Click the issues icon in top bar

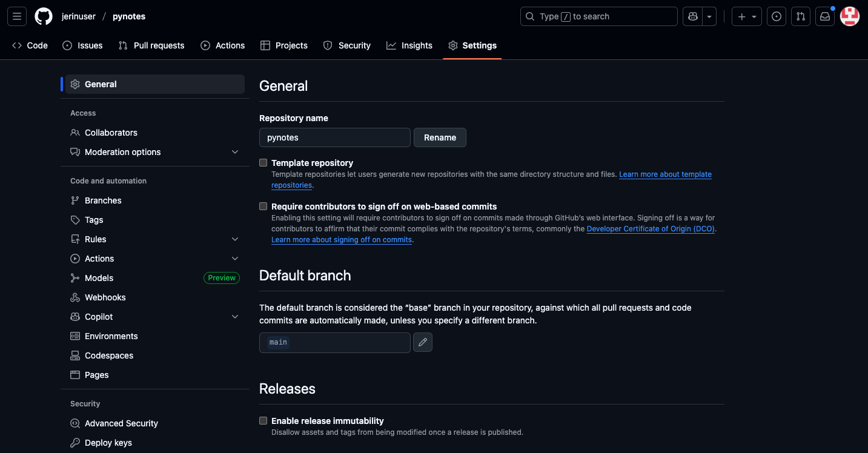(x=777, y=16)
